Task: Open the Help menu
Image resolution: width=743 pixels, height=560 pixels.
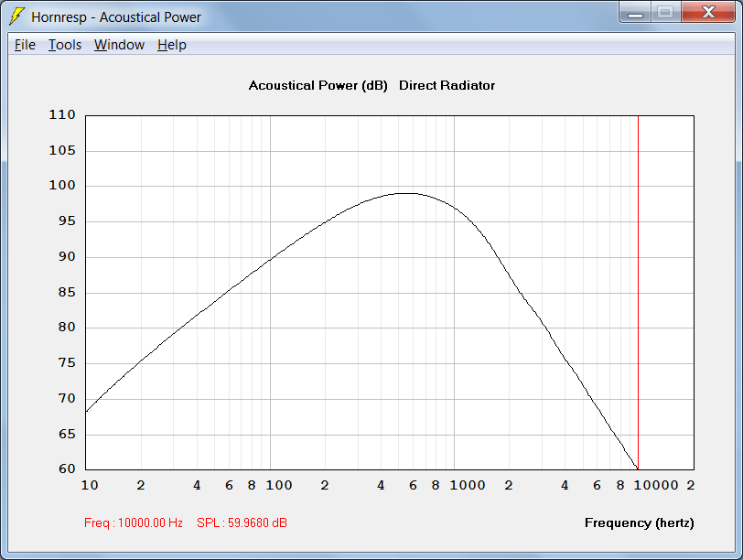Action: click(172, 45)
